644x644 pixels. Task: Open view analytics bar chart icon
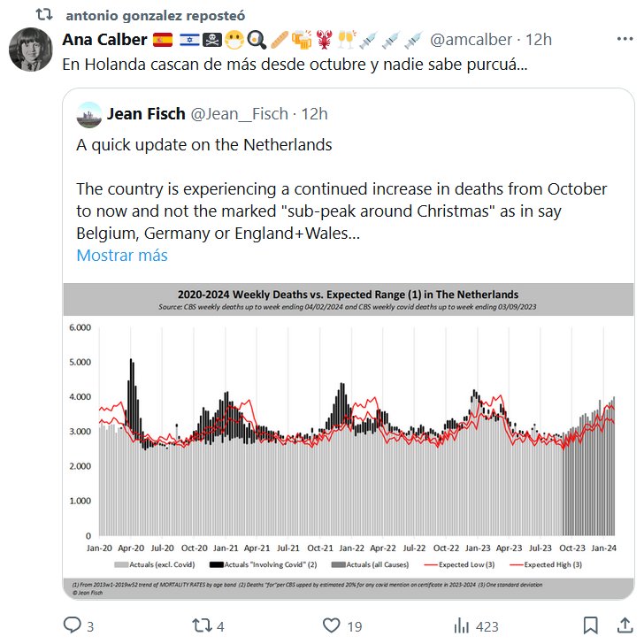click(461, 625)
